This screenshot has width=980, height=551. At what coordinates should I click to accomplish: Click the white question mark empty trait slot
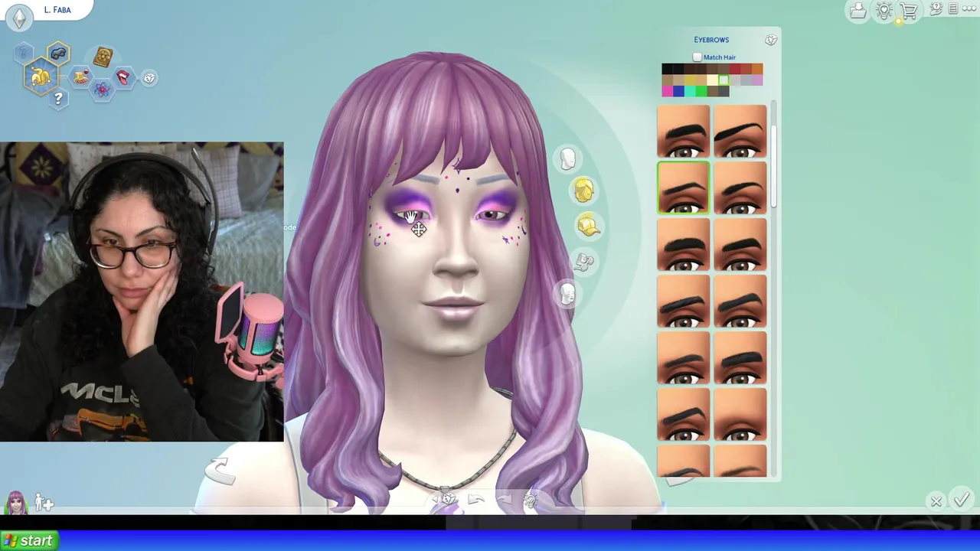[x=58, y=98]
